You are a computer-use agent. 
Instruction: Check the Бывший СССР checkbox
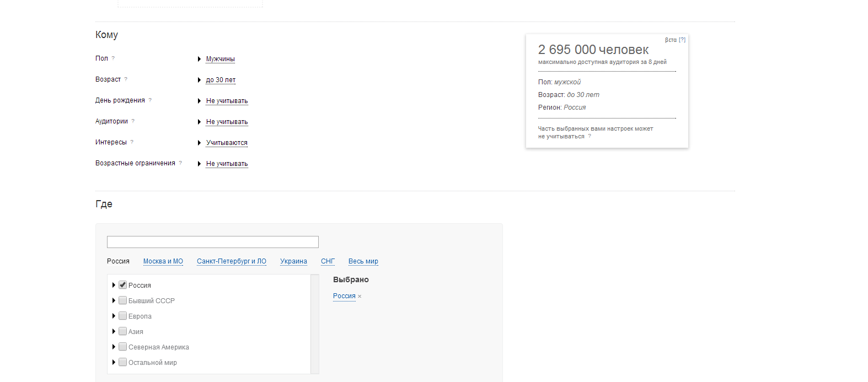tap(122, 300)
